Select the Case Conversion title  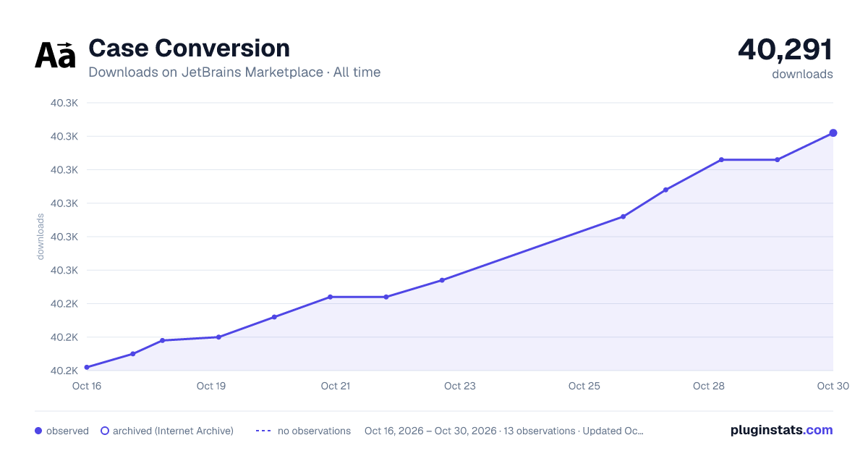pyautogui.click(x=189, y=48)
